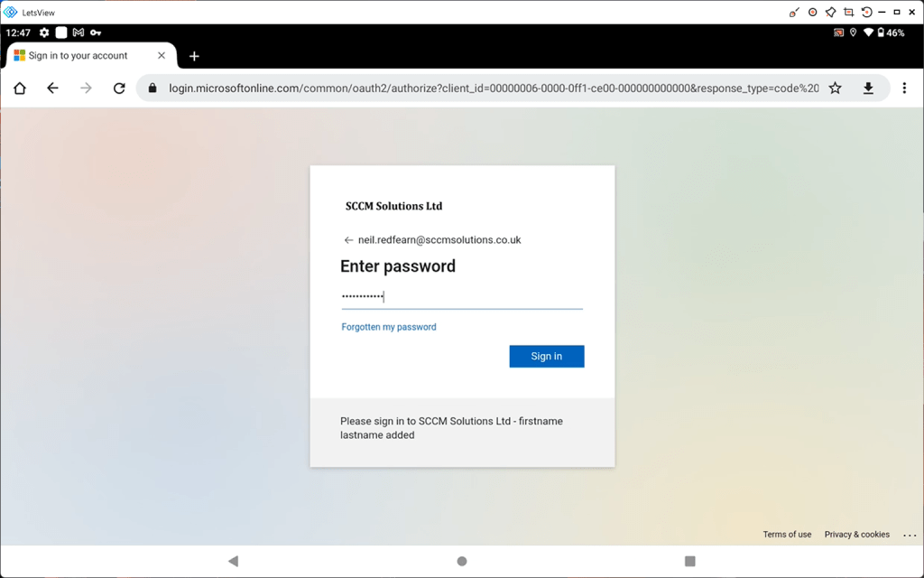This screenshot has width=924, height=578.
Task: Click the LetsView rotate screen icon
Action: click(x=866, y=12)
